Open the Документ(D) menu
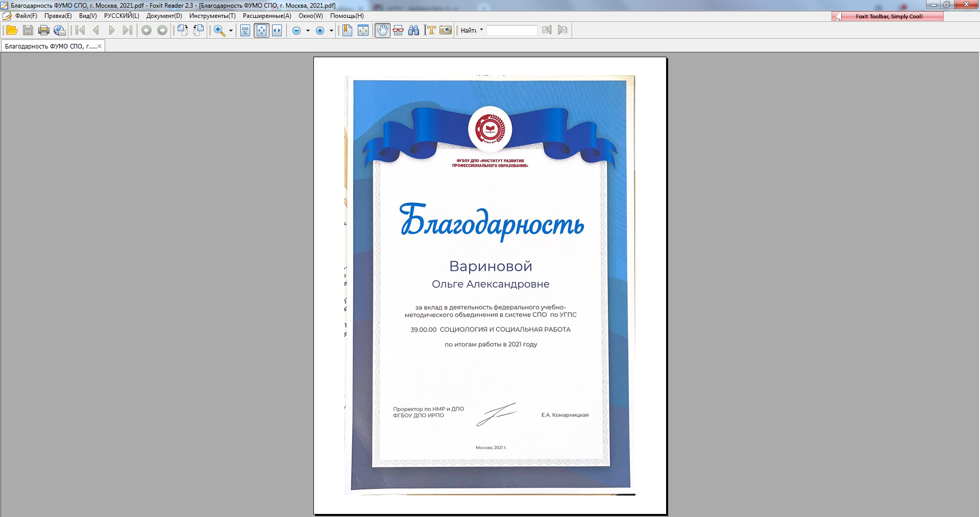980x517 pixels. click(x=164, y=16)
